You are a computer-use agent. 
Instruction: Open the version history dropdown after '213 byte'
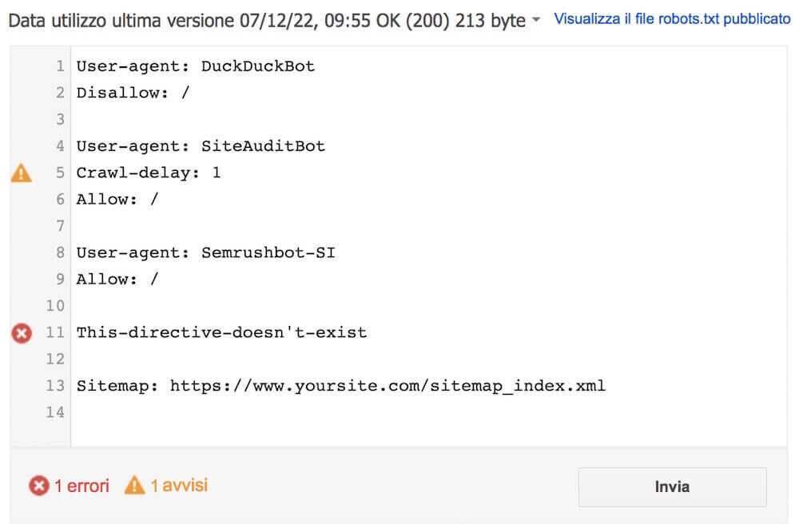coord(538,21)
